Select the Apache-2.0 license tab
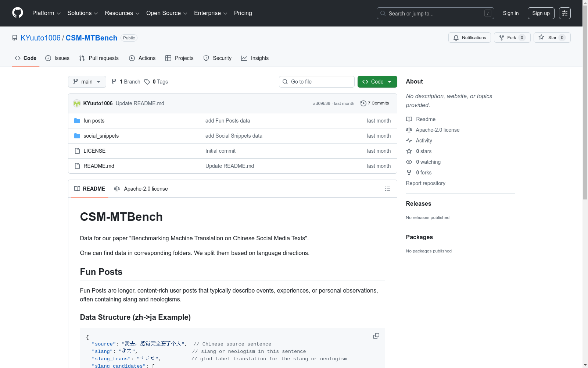This screenshot has width=588, height=368. (x=141, y=189)
